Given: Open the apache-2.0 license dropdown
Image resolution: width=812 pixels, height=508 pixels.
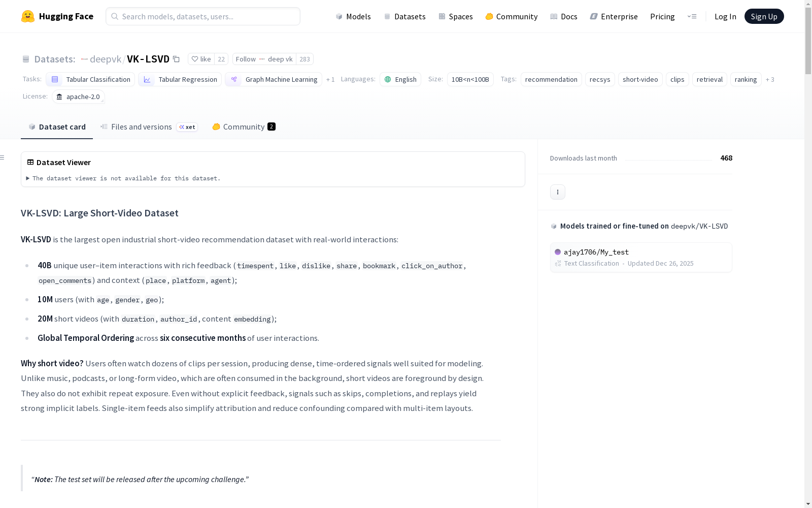Looking at the screenshot, I should pos(78,97).
